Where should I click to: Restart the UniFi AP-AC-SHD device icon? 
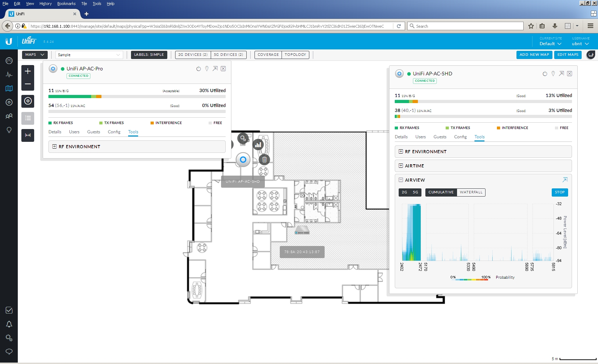pos(545,74)
